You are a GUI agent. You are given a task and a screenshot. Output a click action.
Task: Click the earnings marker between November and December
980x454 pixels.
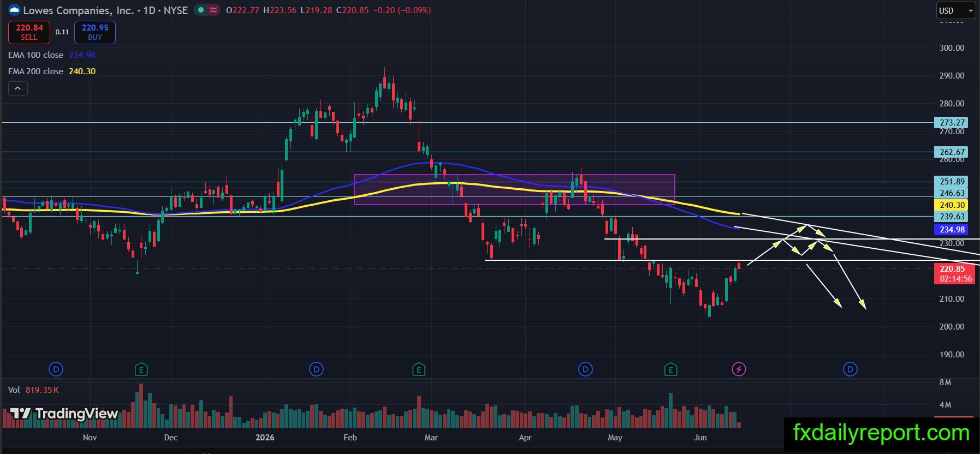(x=141, y=369)
